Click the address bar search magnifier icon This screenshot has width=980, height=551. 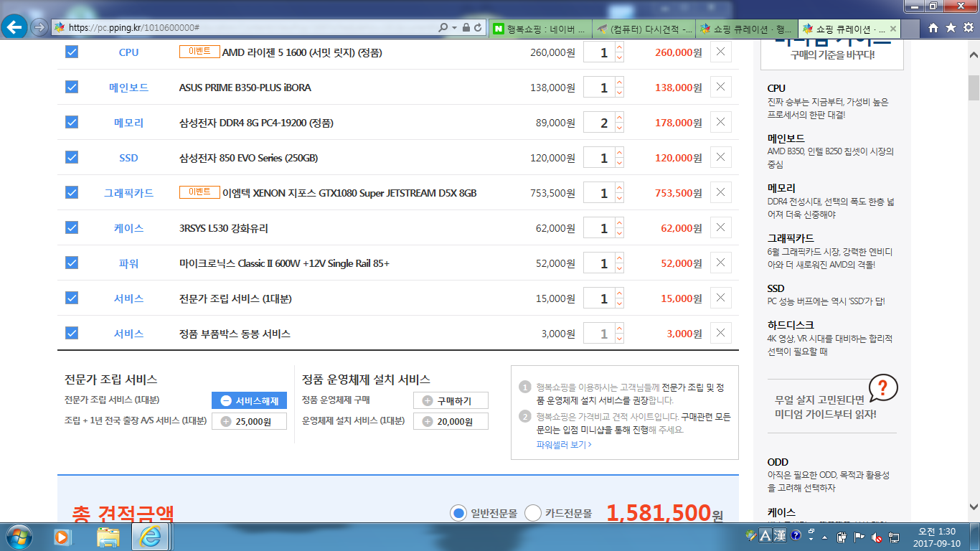[x=443, y=27]
